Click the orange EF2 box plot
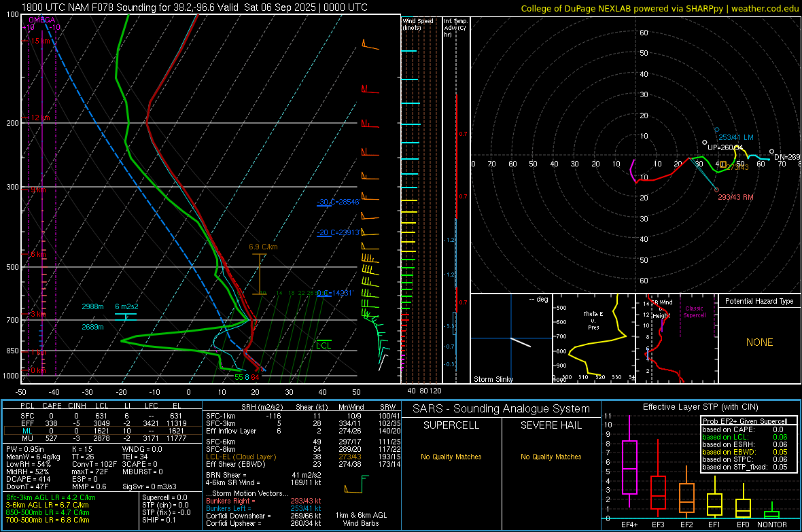 coord(686,492)
